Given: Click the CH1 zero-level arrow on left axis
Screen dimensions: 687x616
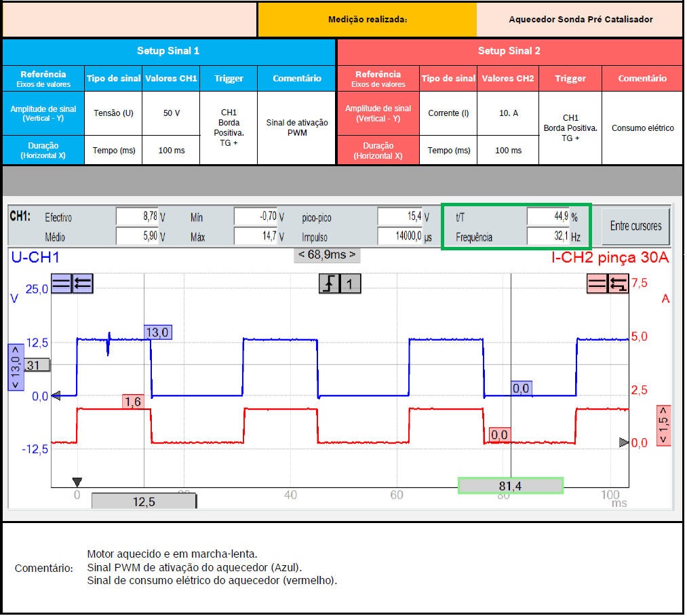Looking at the screenshot, I should coord(57,396).
